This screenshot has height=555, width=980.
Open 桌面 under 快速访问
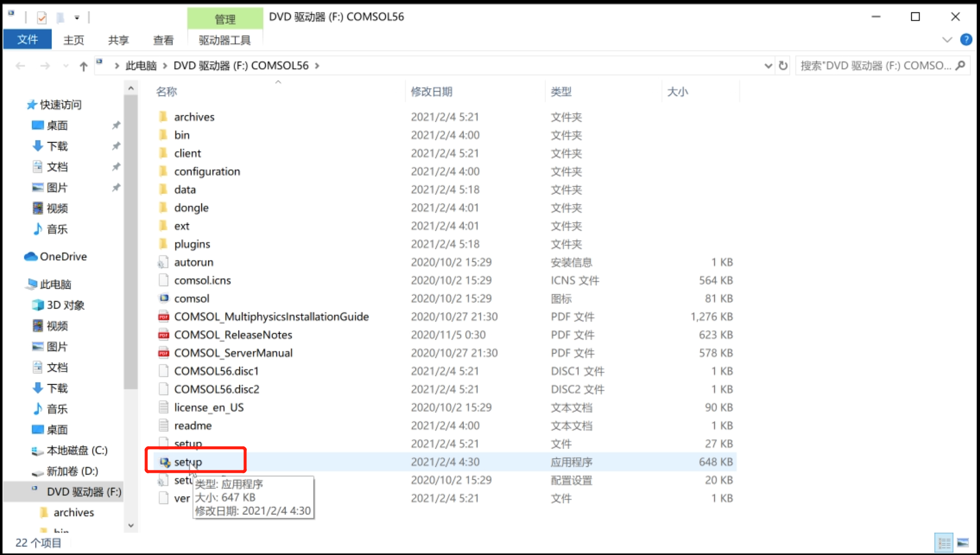(x=57, y=126)
